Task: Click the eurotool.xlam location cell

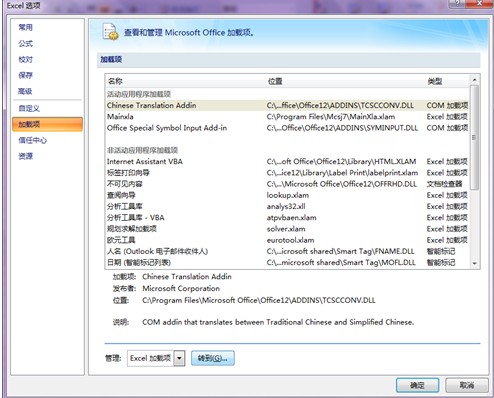Action: (x=290, y=240)
